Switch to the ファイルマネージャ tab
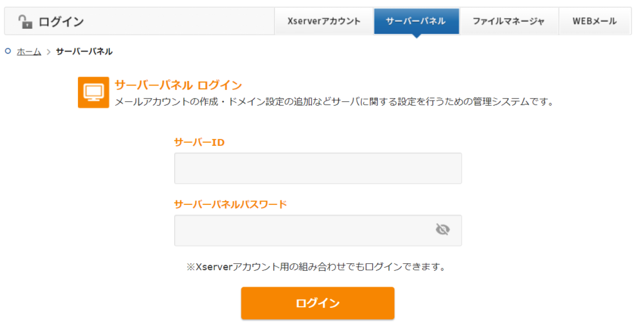The height and width of the screenshot is (335, 644). pyautogui.click(x=509, y=21)
